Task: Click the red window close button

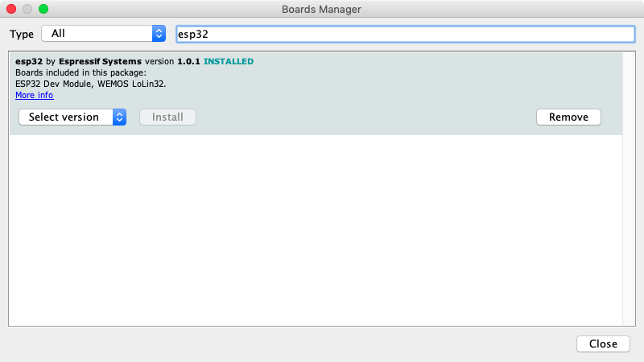Action: pyautogui.click(x=11, y=9)
